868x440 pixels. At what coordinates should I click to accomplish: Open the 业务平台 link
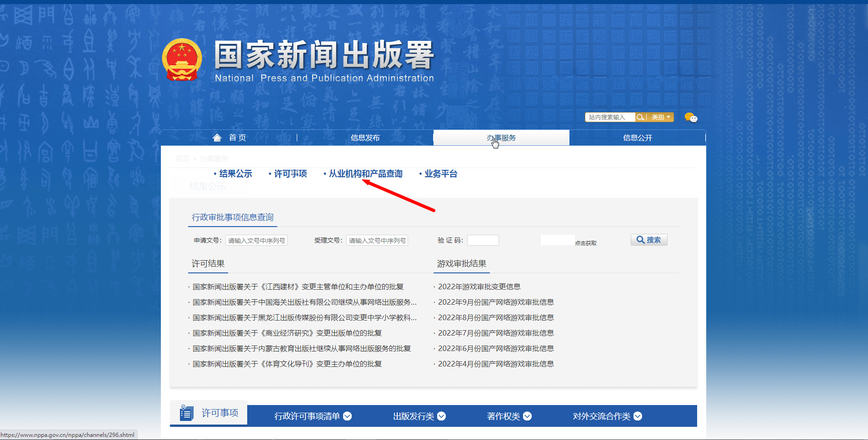click(440, 173)
